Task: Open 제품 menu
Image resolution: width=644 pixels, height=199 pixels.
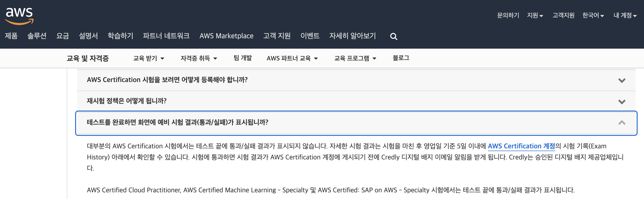Action: pos(11,36)
